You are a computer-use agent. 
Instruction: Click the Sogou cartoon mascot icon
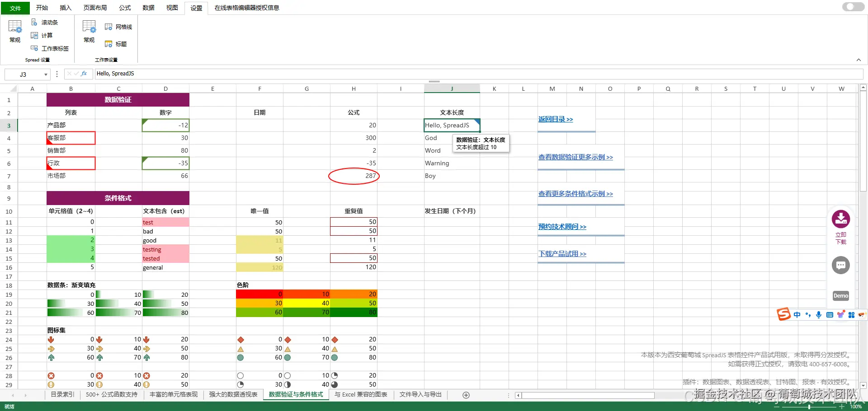pyautogui.click(x=862, y=315)
